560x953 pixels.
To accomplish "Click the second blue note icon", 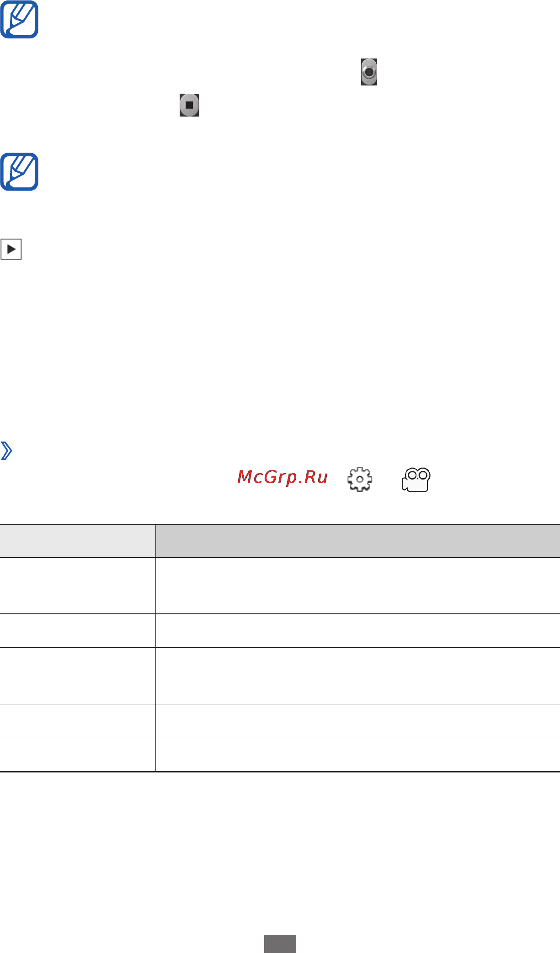I will [x=19, y=172].
